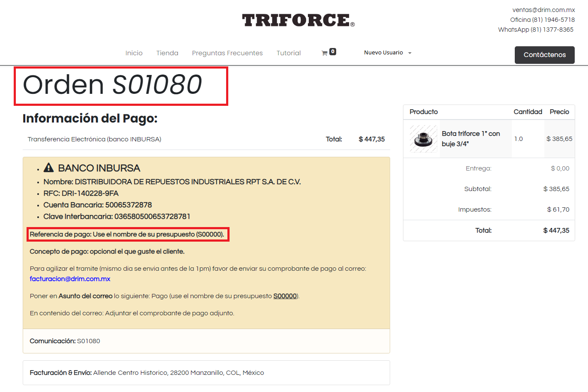The height and width of the screenshot is (392, 588).
Task: Click the BANCO INBURSA heading text
Action: point(99,168)
